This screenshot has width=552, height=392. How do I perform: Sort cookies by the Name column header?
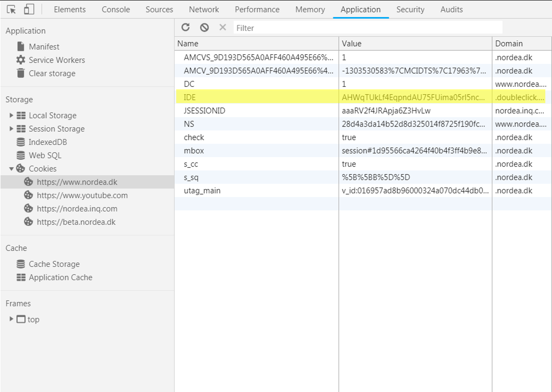[256, 43]
